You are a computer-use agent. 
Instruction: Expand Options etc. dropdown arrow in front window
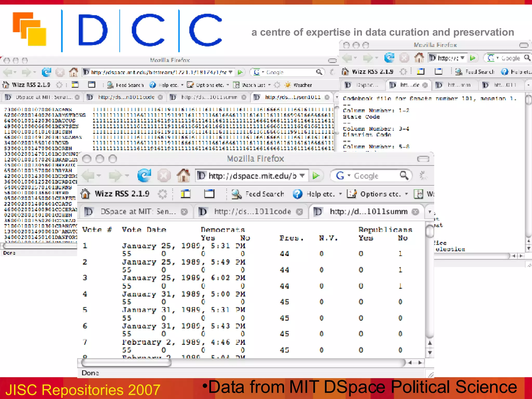pos(407,194)
